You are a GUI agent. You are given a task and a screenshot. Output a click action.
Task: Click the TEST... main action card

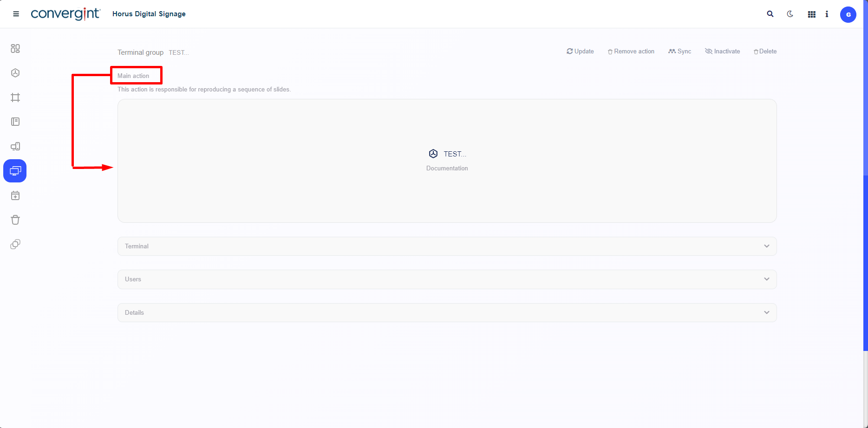447,160
